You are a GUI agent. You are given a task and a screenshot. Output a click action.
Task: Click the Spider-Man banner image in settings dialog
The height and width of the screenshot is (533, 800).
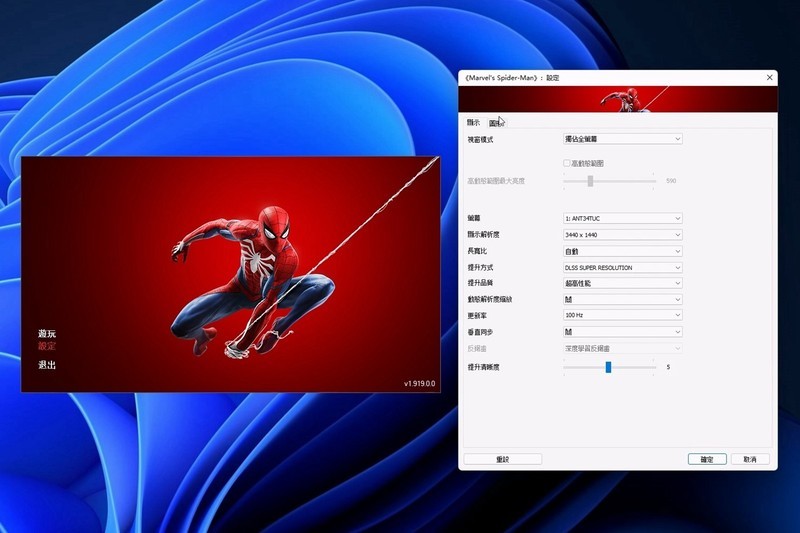[618, 99]
